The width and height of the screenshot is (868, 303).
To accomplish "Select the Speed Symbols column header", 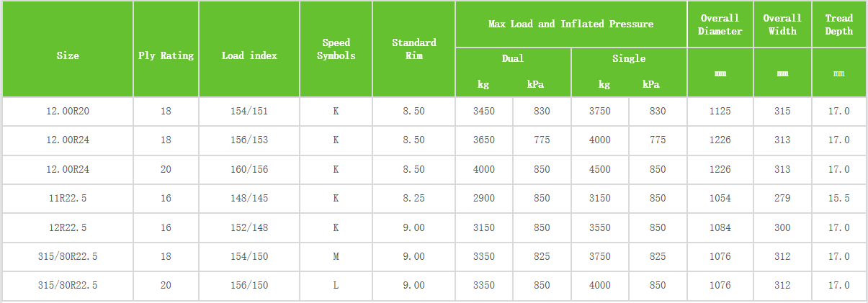I will click(x=336, y=49).
